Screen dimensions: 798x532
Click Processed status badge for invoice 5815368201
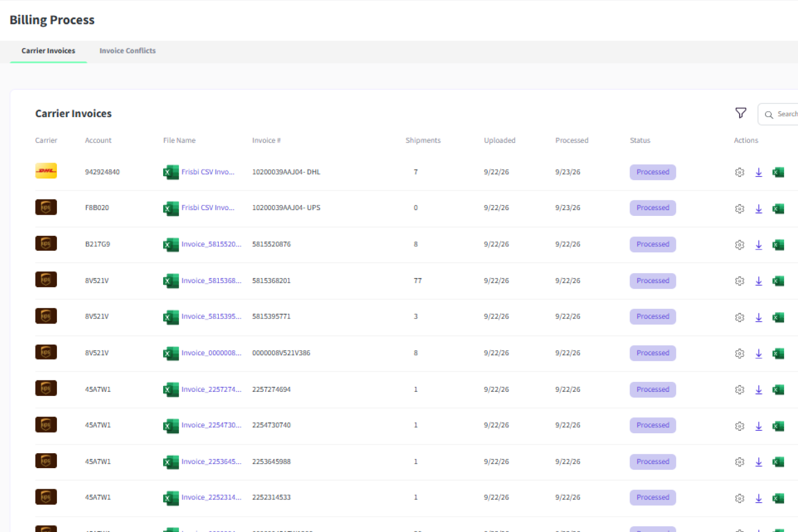[x=653, y=281]
